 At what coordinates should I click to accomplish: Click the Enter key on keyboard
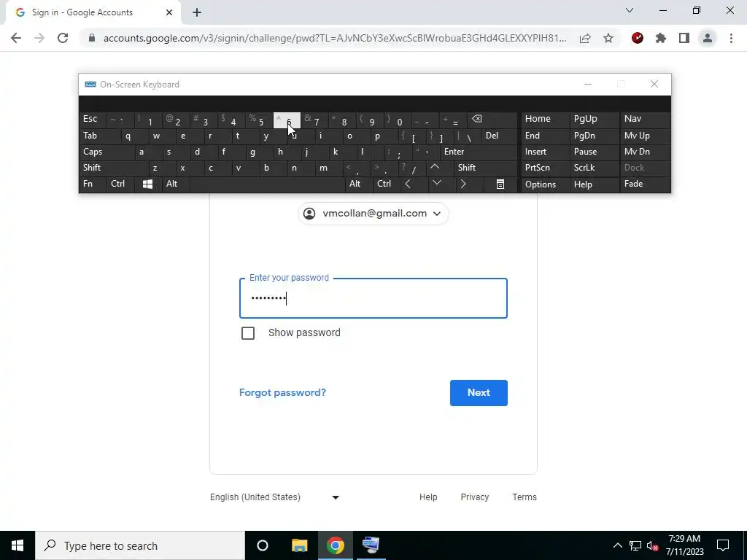(x=479, y=152)
